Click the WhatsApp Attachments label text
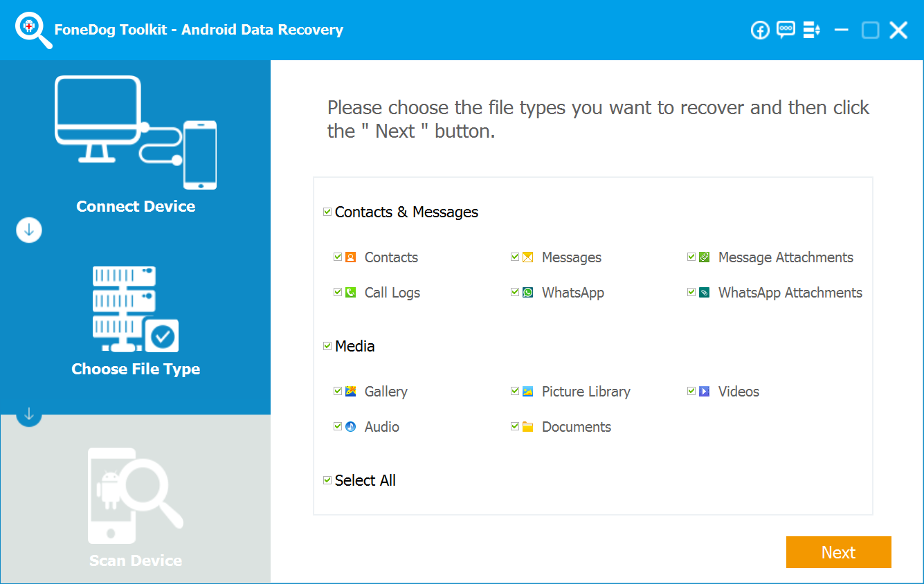This screenshot has height=584, width=924. click(790, 293)
